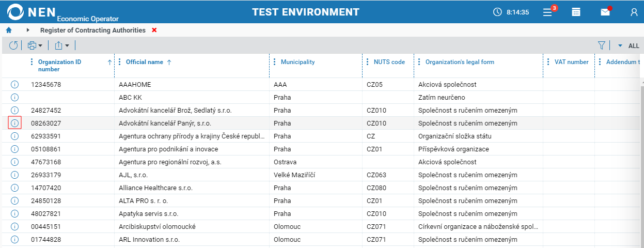644x248 pixels.
Task: Close the Register of Contracting Authorities tab
Action: 154,30
